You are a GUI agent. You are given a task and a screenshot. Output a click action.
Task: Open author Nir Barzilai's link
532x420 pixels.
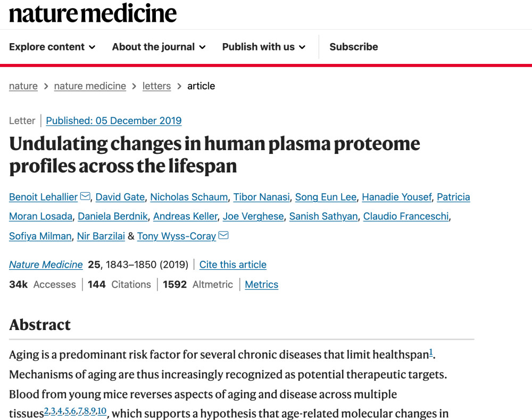tap(101, 236)
